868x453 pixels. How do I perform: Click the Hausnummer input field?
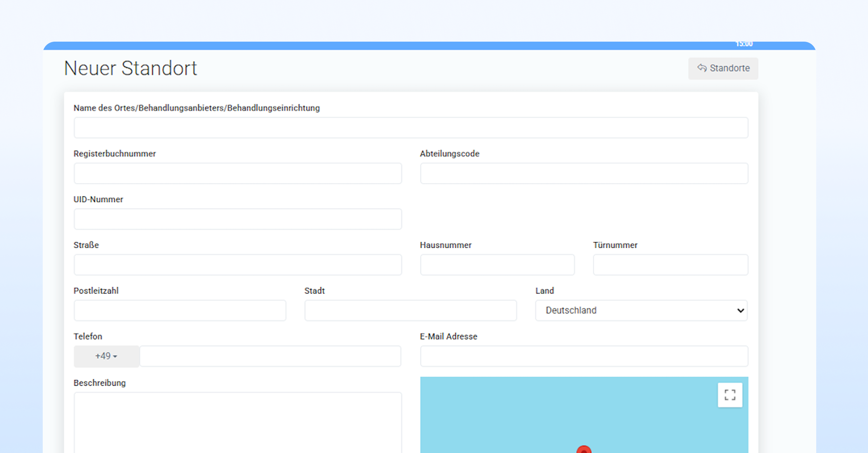[x=497, y=265]
